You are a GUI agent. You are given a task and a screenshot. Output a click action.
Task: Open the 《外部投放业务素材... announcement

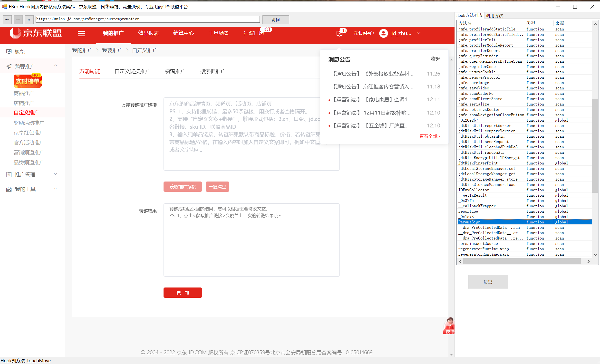pyautogui.click(x=372, y=74)
